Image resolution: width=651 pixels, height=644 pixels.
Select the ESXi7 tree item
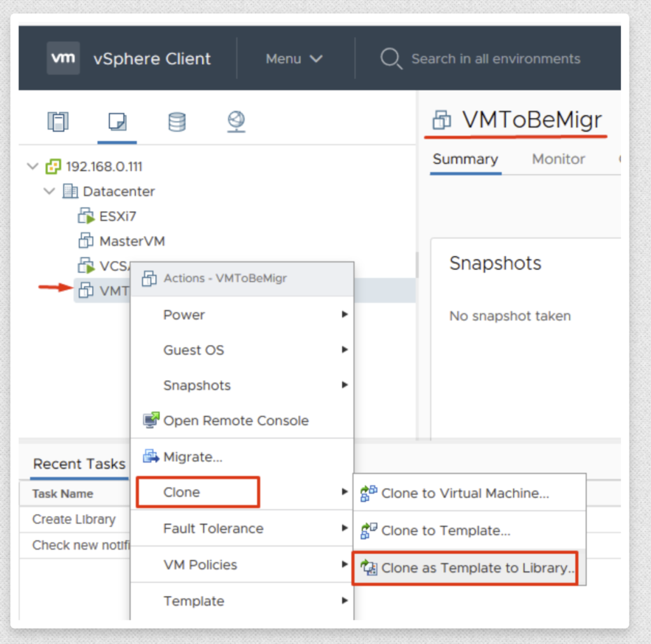coord(118,216)
